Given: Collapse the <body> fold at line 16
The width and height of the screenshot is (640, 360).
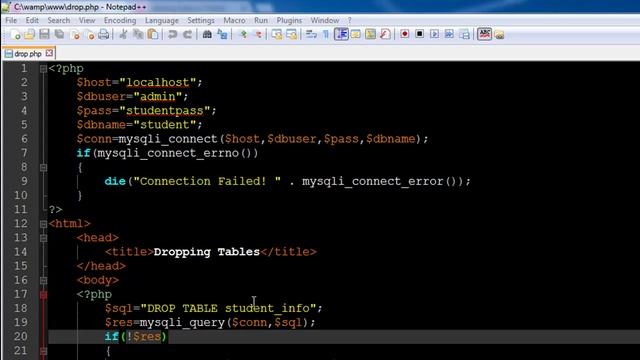Looking at the screenshot, I should click(x=43, y=280).
